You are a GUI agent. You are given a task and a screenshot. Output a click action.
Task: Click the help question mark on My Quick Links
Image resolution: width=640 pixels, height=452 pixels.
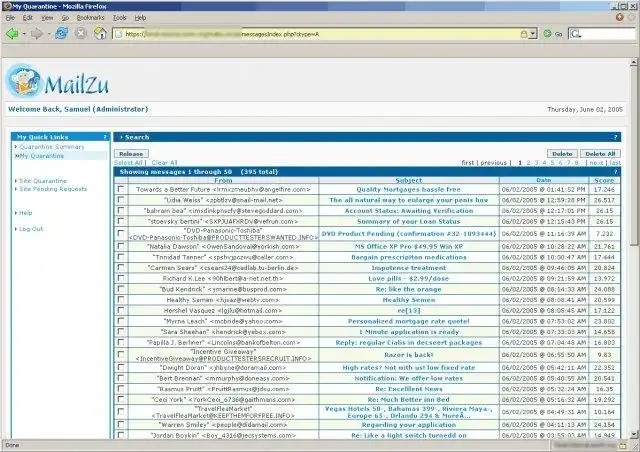[105, 137]
